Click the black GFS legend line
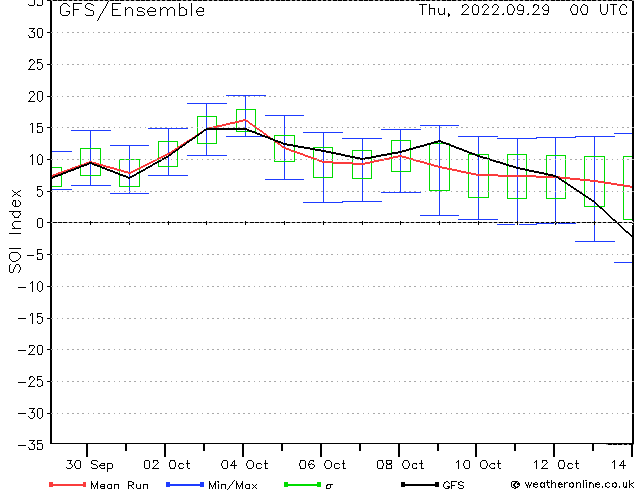The image size is (634, 490). pos(420,484)
